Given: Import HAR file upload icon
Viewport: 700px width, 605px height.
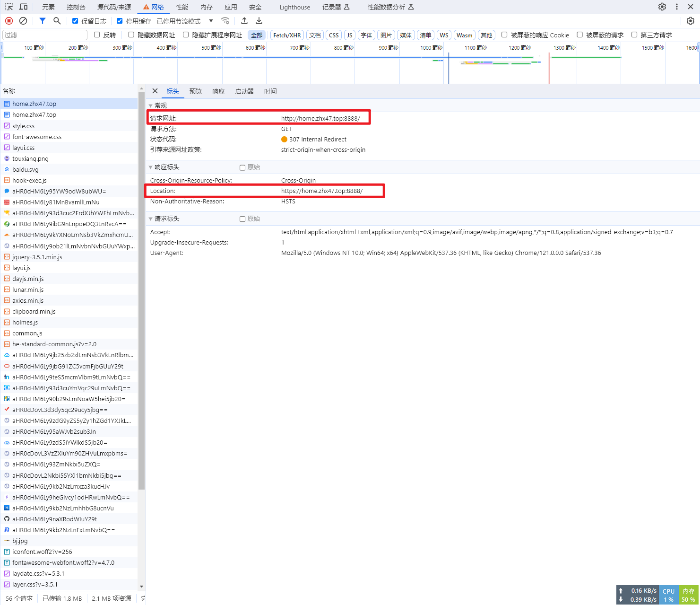Looking at the screenshot, I should point(244,21).
